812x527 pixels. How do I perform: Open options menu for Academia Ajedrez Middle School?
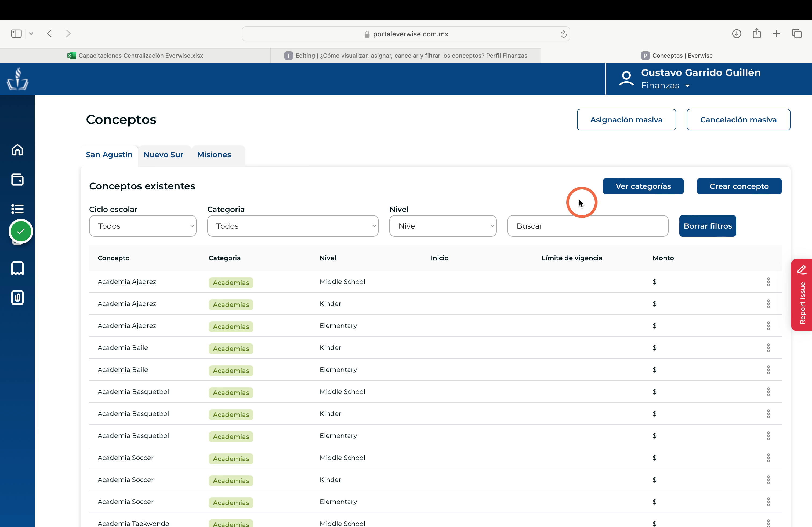(x=768, y=281)
